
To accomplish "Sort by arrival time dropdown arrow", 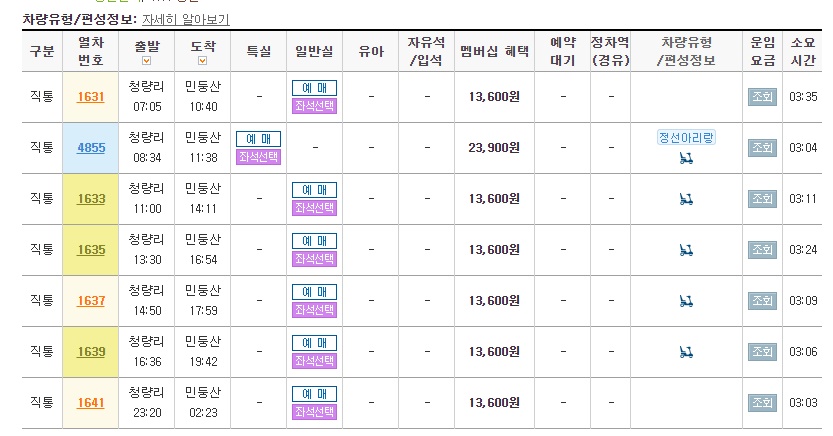I will [202, 61].
